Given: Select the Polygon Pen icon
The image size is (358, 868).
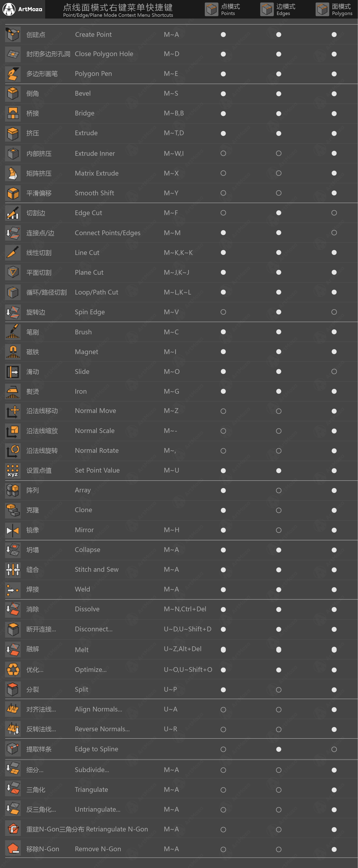Looking at the screenshot, I should coord(13,74).
